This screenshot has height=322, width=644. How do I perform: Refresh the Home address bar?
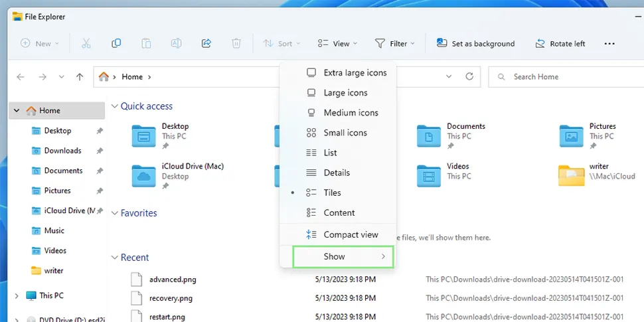[x=469, y=76]
